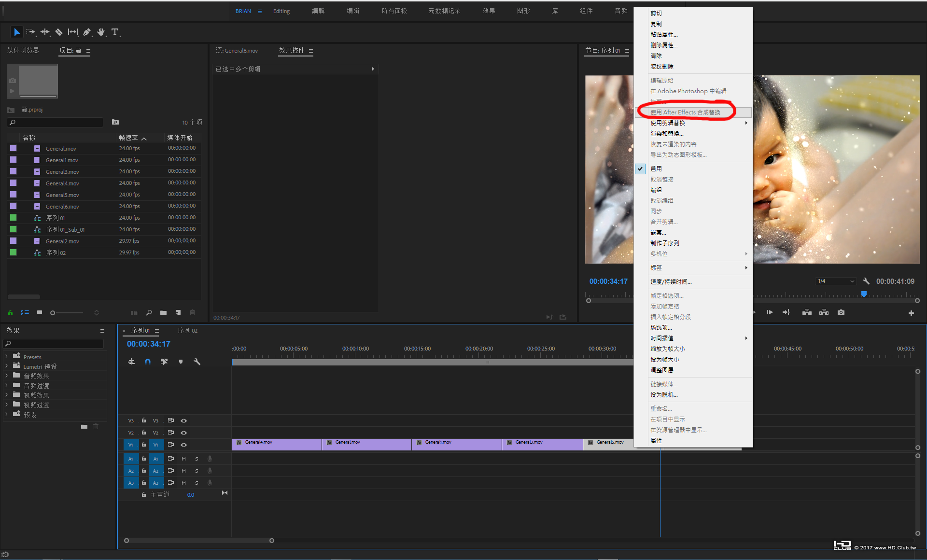This screenshot has width=927, height=560.
Task: Select the Track Select Forward tool
Action: coord(30,32)
